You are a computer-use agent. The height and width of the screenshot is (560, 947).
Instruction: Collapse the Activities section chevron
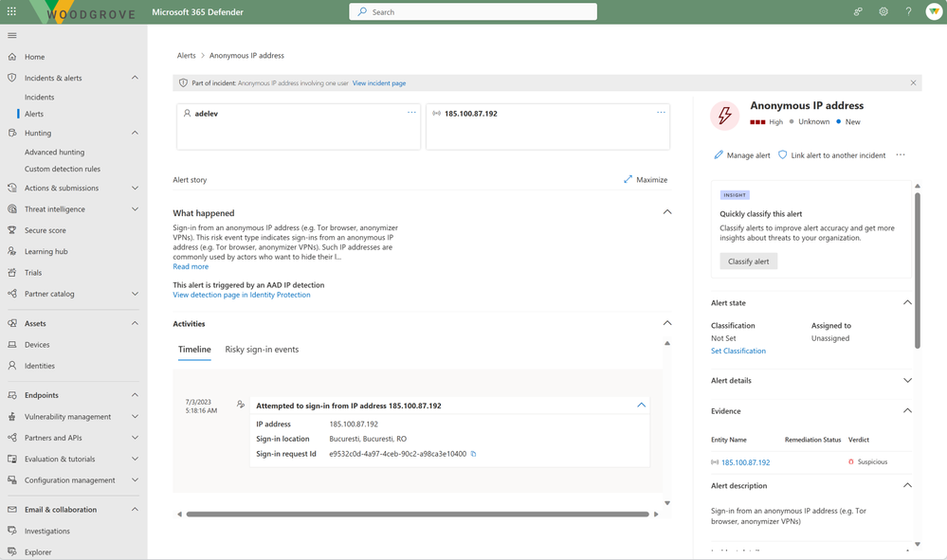click(x=667, y=323)
